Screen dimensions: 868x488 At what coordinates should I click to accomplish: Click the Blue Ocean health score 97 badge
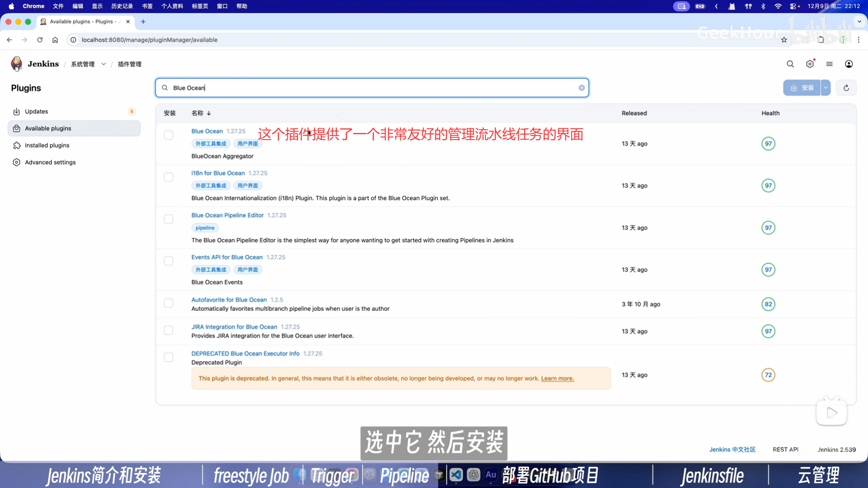(768, 144)
